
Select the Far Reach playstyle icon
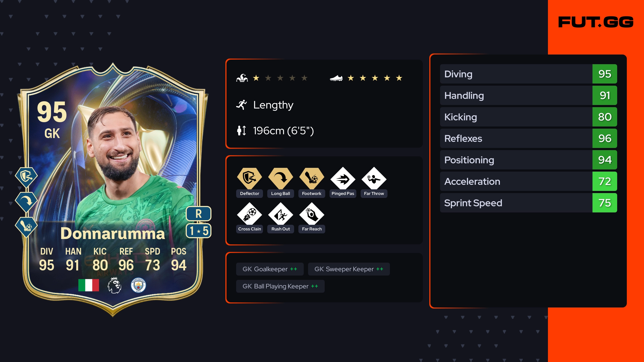tap(312, 214)
